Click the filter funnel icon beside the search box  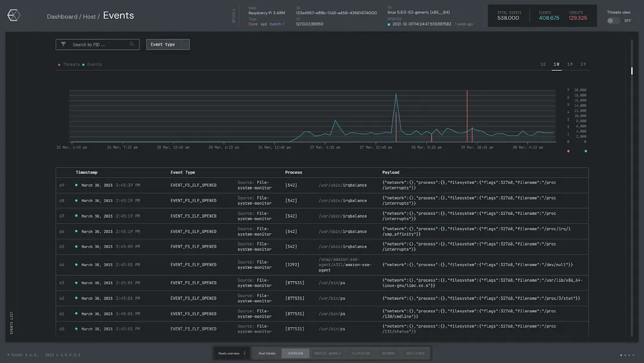coord(62,44)
